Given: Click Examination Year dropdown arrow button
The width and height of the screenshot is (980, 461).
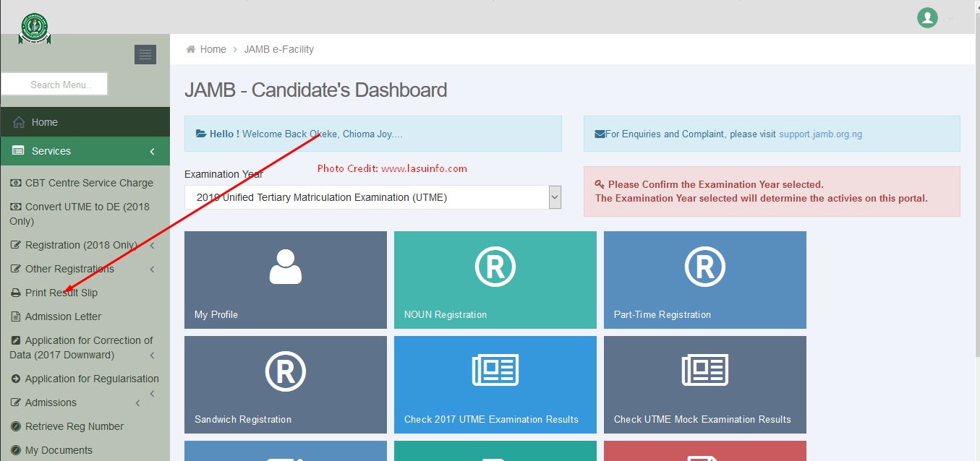Looking at the screenshot, I should click(x=555, y=197).
